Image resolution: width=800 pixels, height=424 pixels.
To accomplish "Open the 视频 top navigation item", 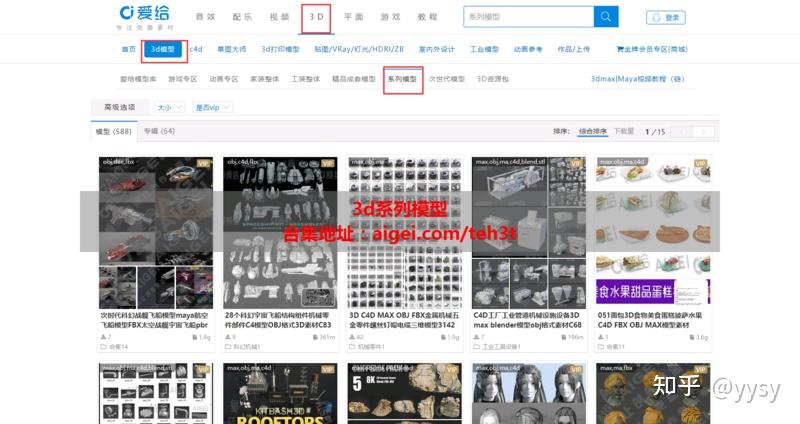I will coord(280,17).
